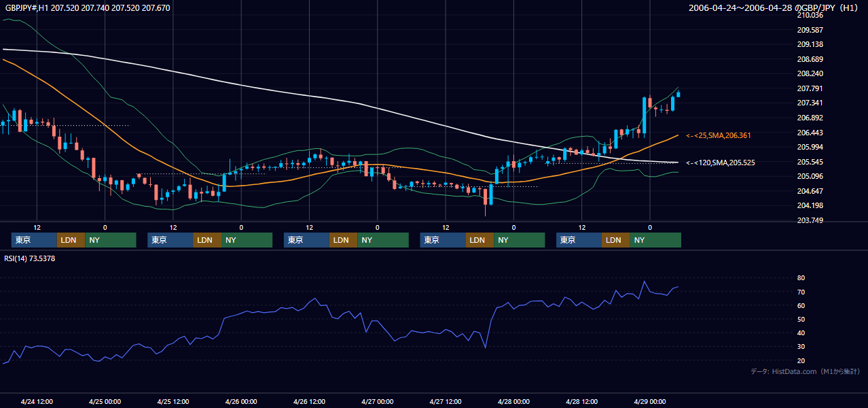Click the 4/25 00:00 time axis label
868x408 pixels.
pos(105,402)
